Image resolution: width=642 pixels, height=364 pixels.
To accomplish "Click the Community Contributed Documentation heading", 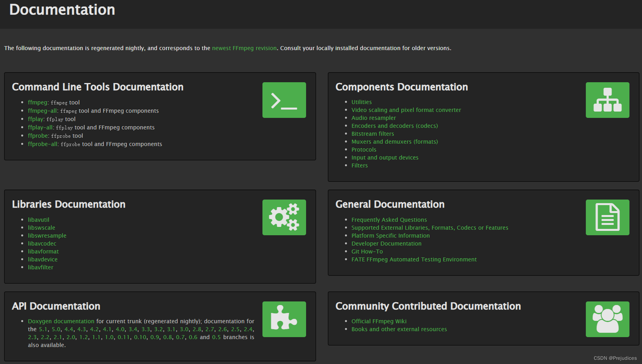I will coord(428,306).
